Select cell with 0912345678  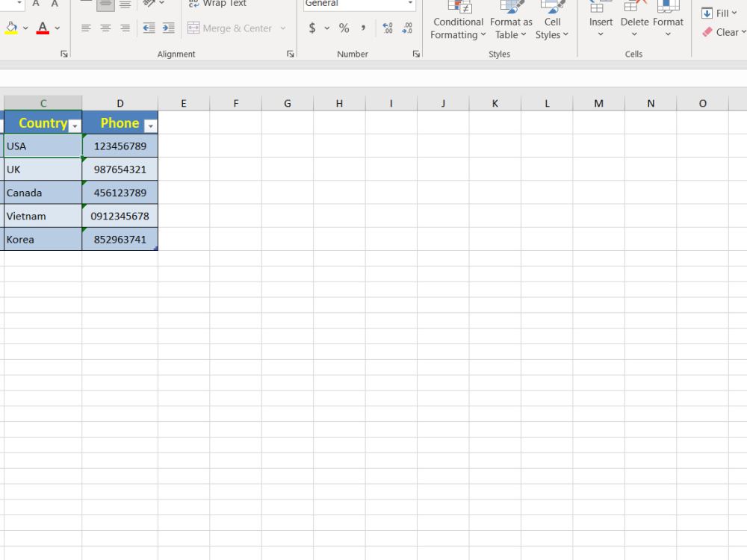[120, 216]
